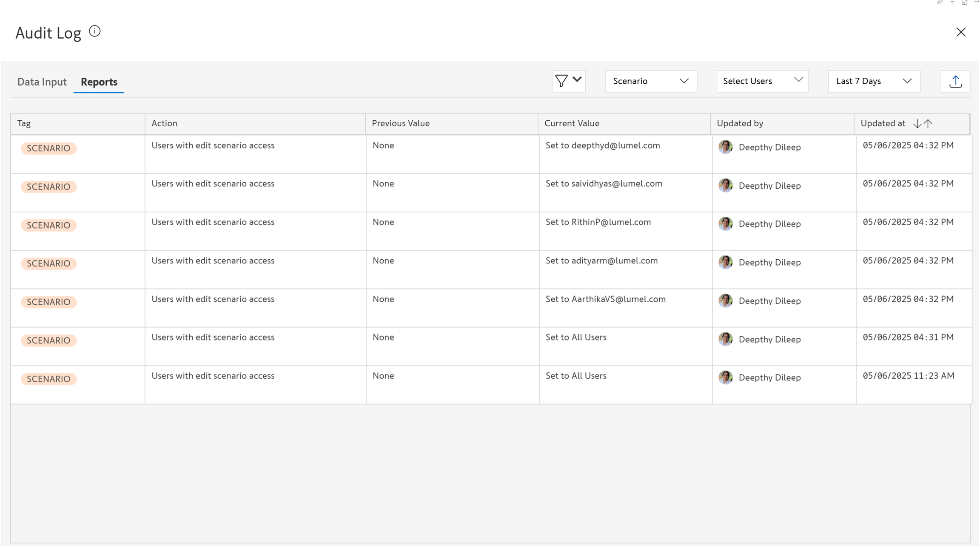Click Set to RithinP@lumel.com cell

click(x=598, y=222)
